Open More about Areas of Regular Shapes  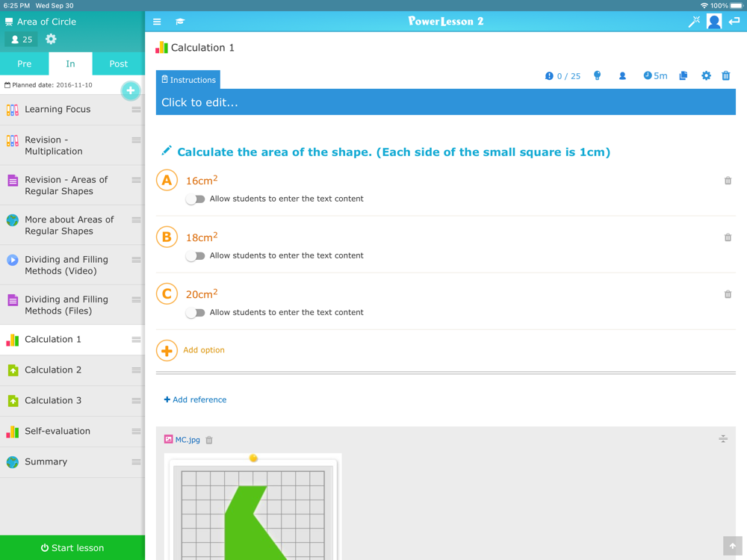click(x=72, y=225)
